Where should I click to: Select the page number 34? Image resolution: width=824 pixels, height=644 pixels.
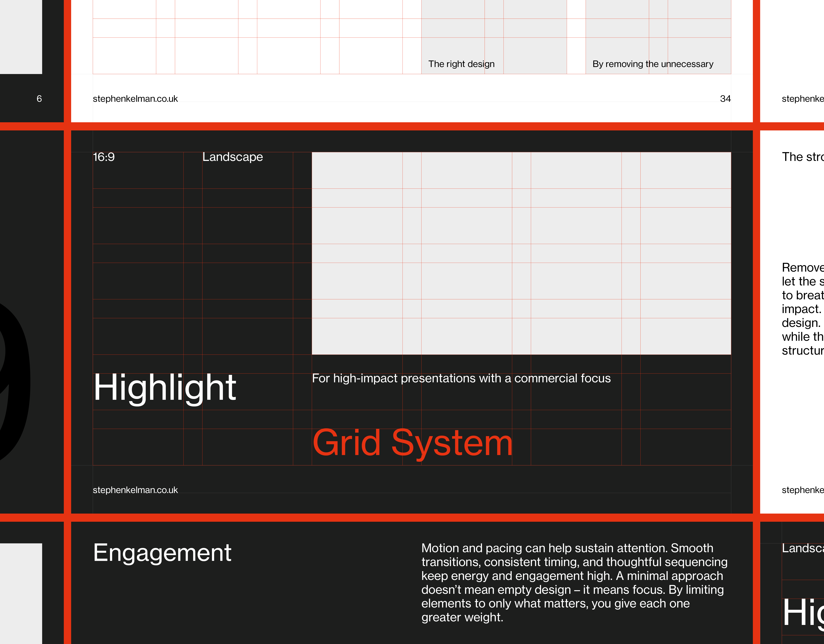[x=725, y=99]
